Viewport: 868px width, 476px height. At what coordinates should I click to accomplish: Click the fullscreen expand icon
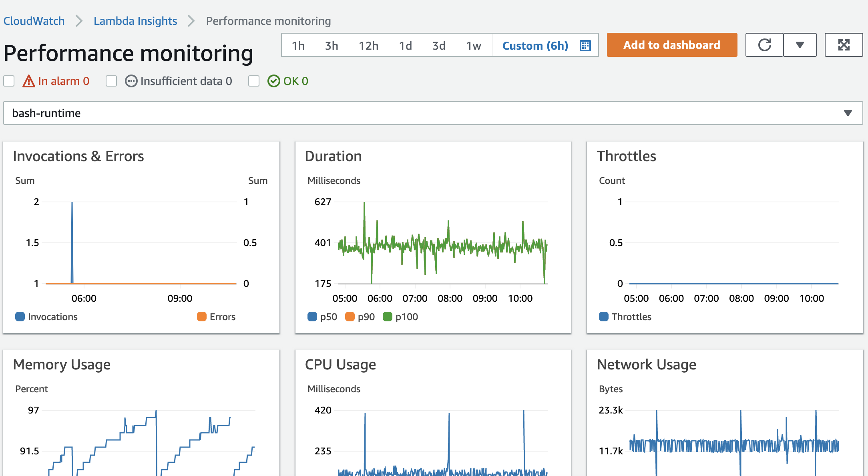click(844, 45)
